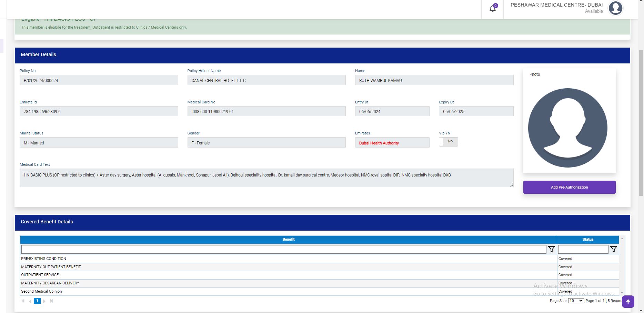
Task: Open the notification bell
Action: click(x=493, y=9)
